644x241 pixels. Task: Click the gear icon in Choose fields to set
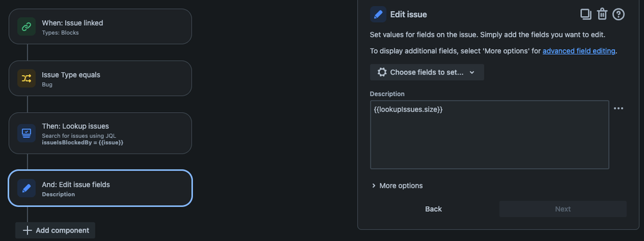pos(382,72)
